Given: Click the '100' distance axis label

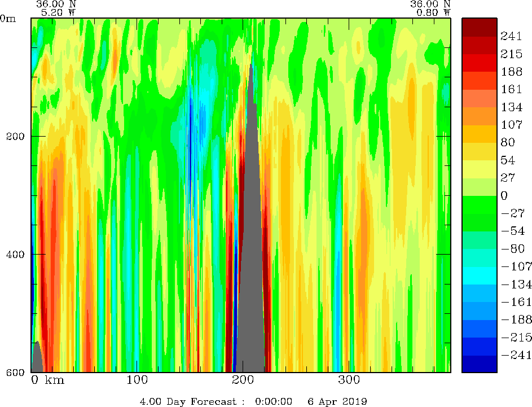Looking at the screenshot, I should 137,380.
